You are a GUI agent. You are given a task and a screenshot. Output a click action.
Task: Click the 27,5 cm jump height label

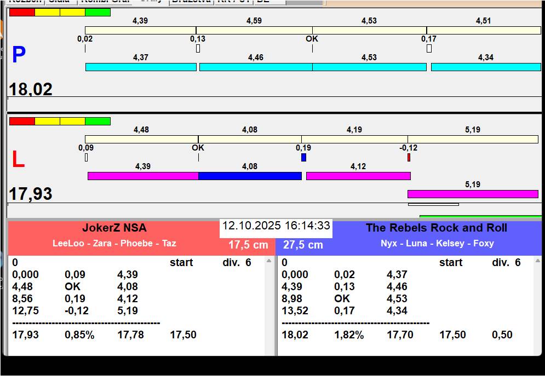coord(303,245)
